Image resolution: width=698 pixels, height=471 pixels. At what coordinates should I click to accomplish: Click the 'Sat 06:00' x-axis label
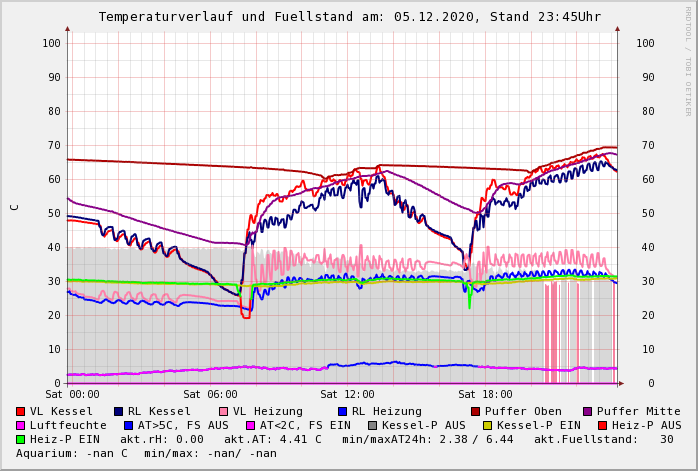pos(210,394)
